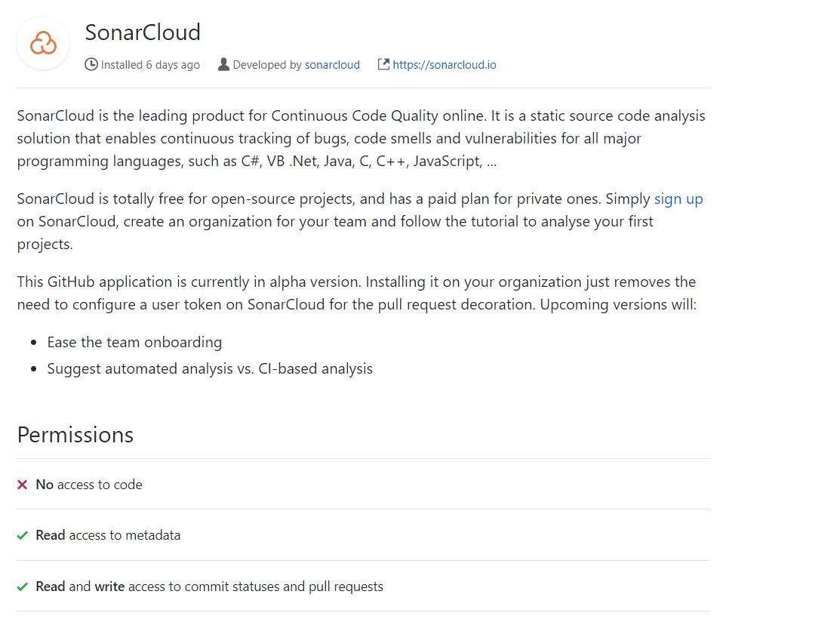The image size is (840, 622).
Task: Click the Ease the team onboarding bullet item
Action: coord(134,342)
